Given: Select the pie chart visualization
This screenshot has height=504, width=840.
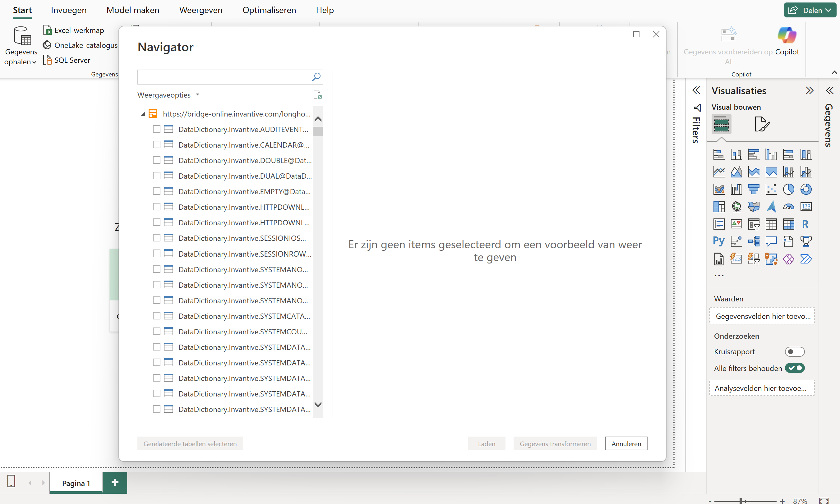Looking at the screenshot, I should (788, 189).
